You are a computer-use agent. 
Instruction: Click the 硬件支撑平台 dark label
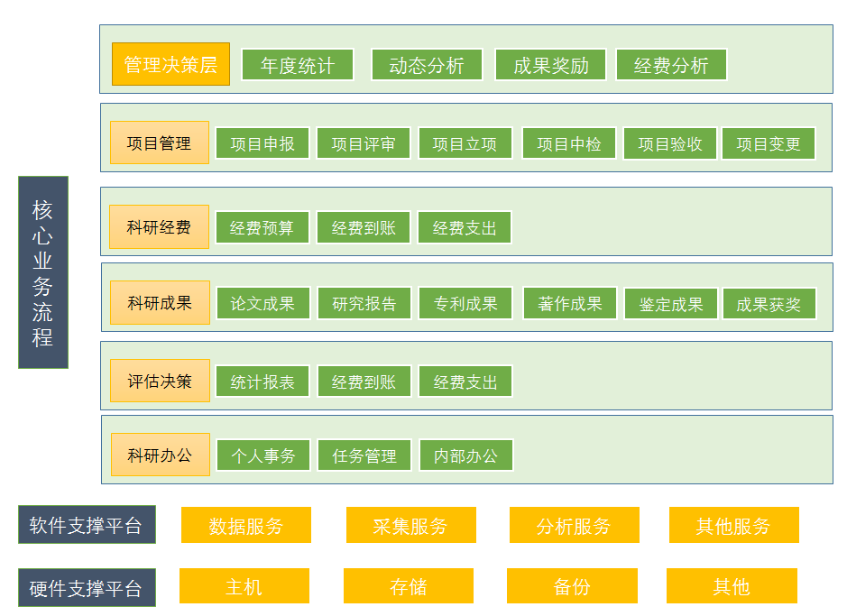point(87,588)
